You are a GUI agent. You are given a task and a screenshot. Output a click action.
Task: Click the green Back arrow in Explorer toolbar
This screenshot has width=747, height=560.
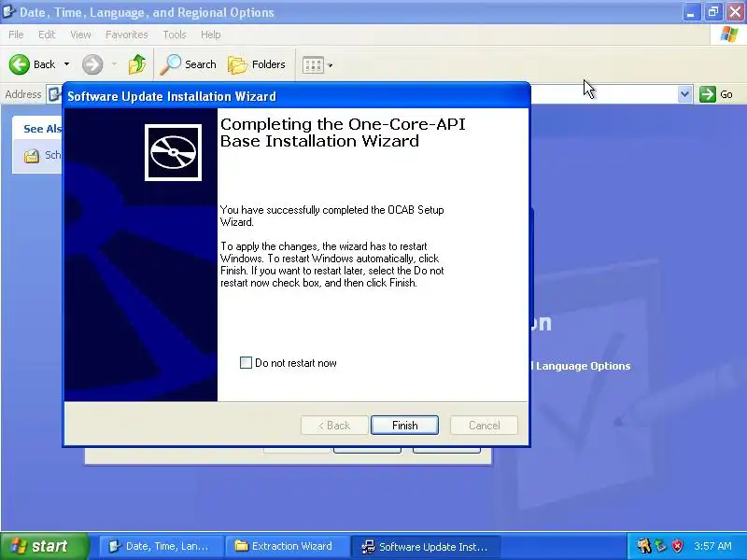click(19, 64)
